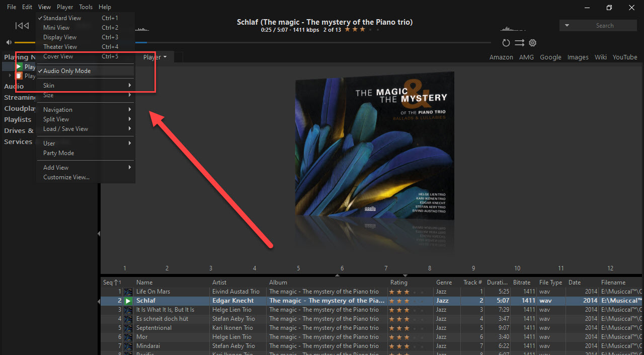Viewport: 644px width, 355px height.
Task: Select the Septentrional track name
Action: click(154, 328)
